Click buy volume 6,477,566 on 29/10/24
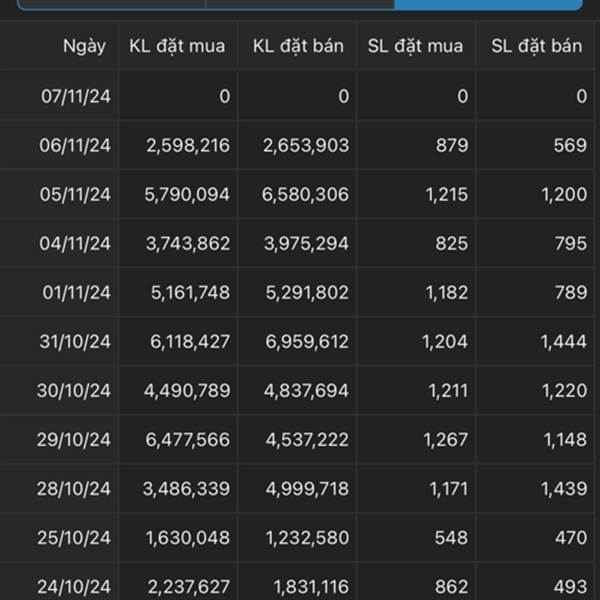This screenshot has width=600, height=600. 188,440
